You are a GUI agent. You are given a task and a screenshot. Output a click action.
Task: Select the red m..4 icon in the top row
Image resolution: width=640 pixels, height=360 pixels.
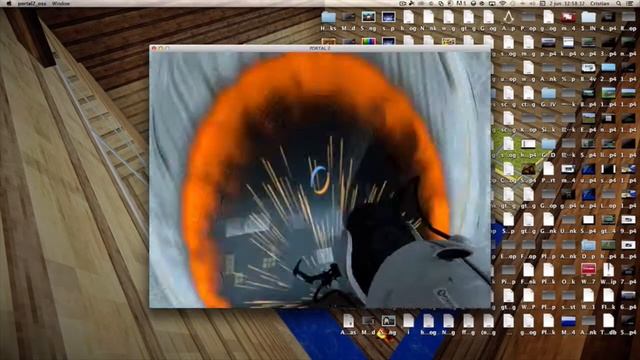568,21
